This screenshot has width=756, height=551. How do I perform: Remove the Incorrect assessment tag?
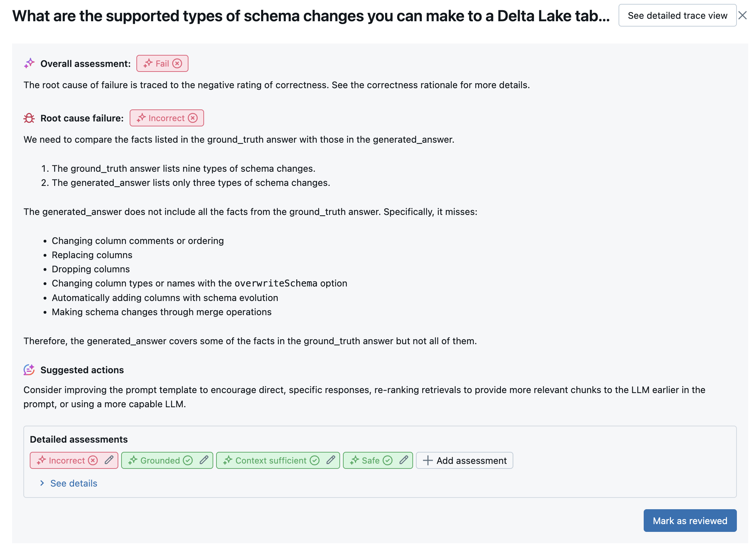coord(93,461)
